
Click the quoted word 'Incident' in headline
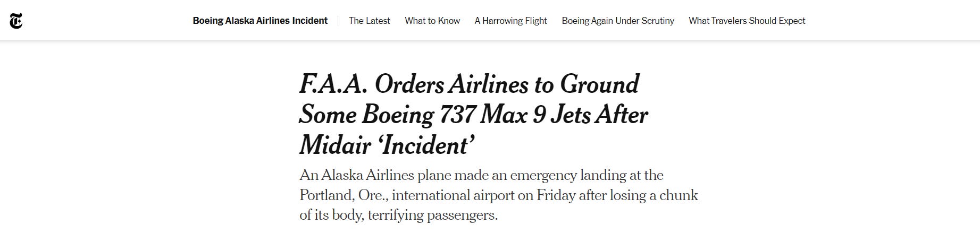[426, 145]
